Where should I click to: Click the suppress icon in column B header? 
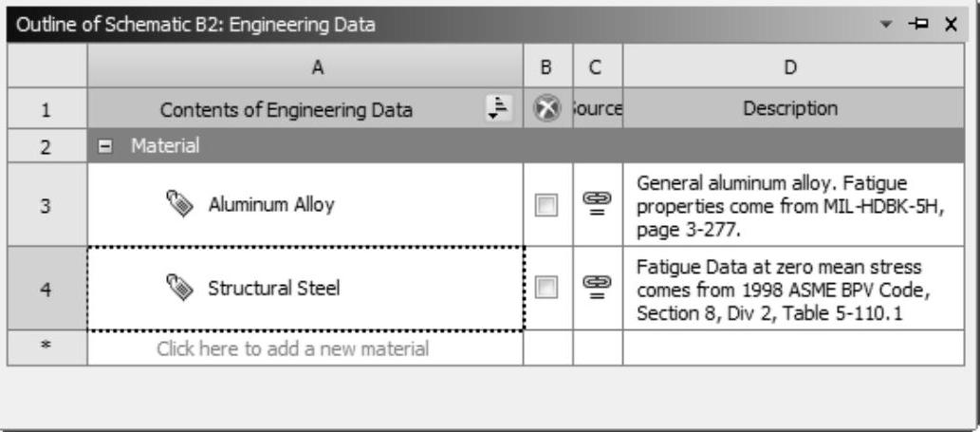[x=547, y=108]
